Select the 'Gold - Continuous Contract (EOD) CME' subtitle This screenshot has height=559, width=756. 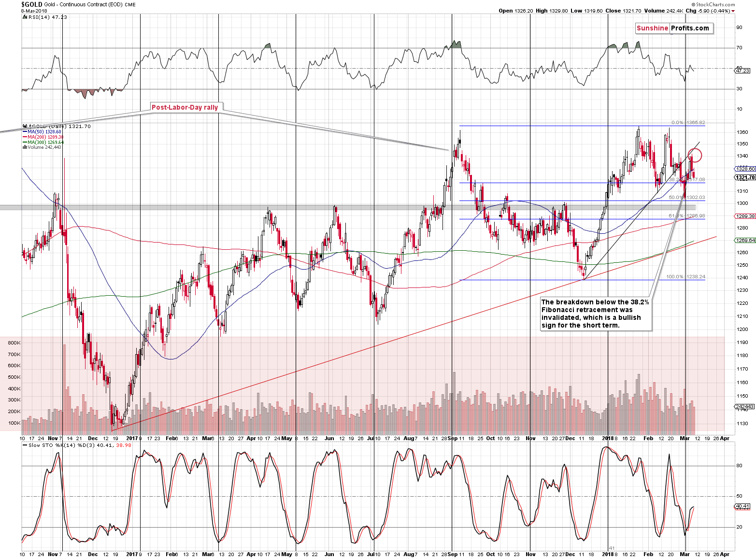pyautogui.click(x=90, y=4)
